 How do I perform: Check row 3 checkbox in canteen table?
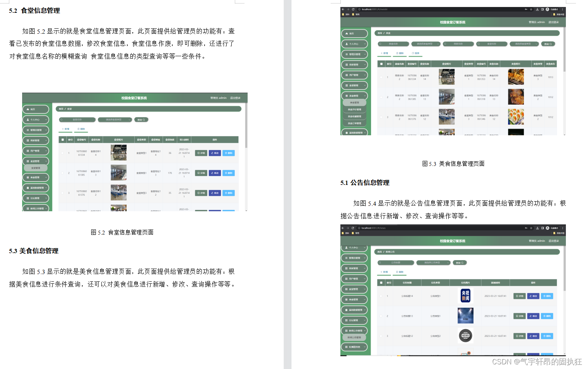click(62, 193)
